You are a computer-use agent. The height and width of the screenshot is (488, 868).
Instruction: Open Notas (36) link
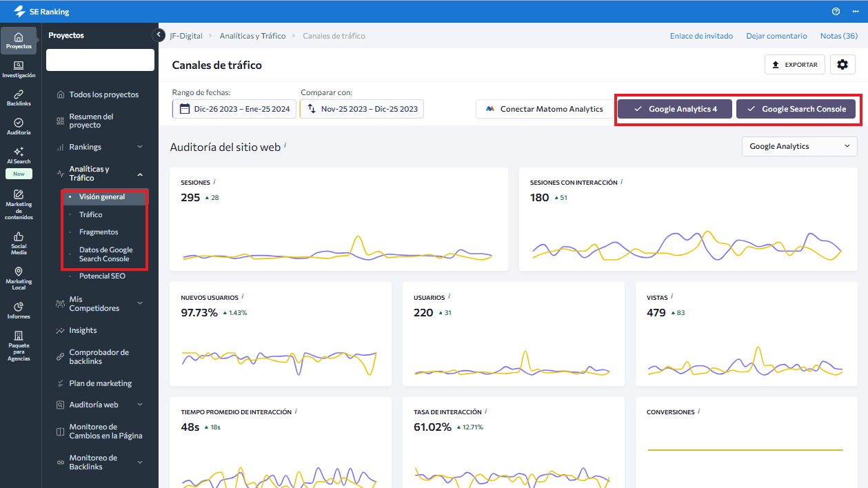pyautogui.click(x=839, y=36)
